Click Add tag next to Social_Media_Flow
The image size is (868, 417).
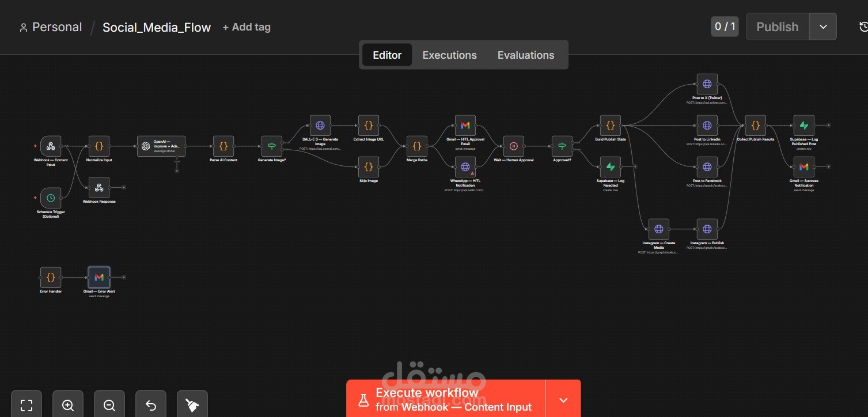click(247, 27)
